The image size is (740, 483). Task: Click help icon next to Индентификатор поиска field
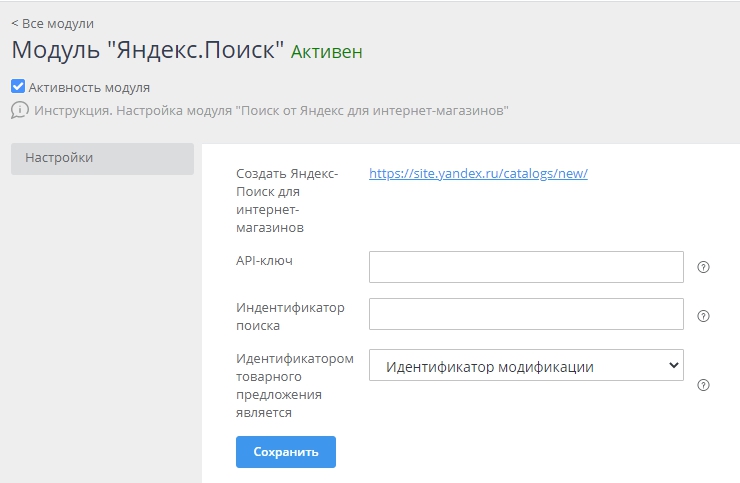703,315
